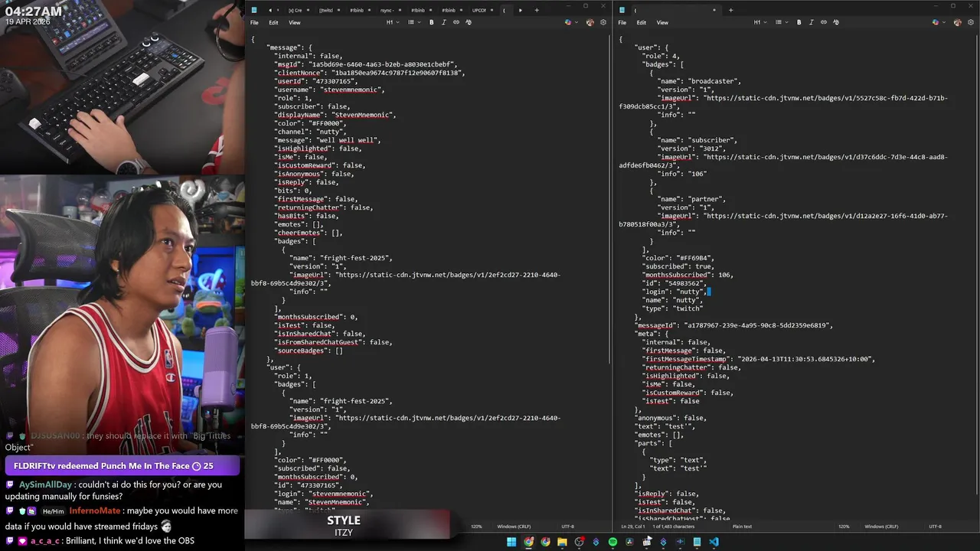Image resolution: width=980 pixels, height=551 pixels.
Task: Insert link icon in right Notepad window
Action: tap(824, 22)
